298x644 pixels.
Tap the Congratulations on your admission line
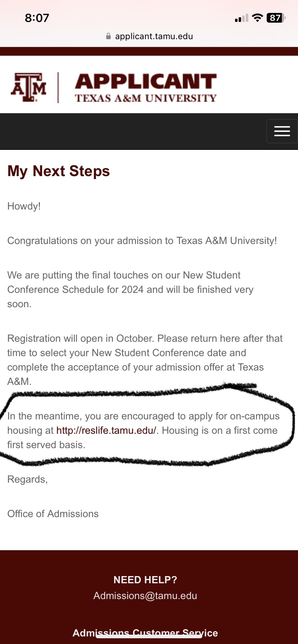[x=142, y=241]
